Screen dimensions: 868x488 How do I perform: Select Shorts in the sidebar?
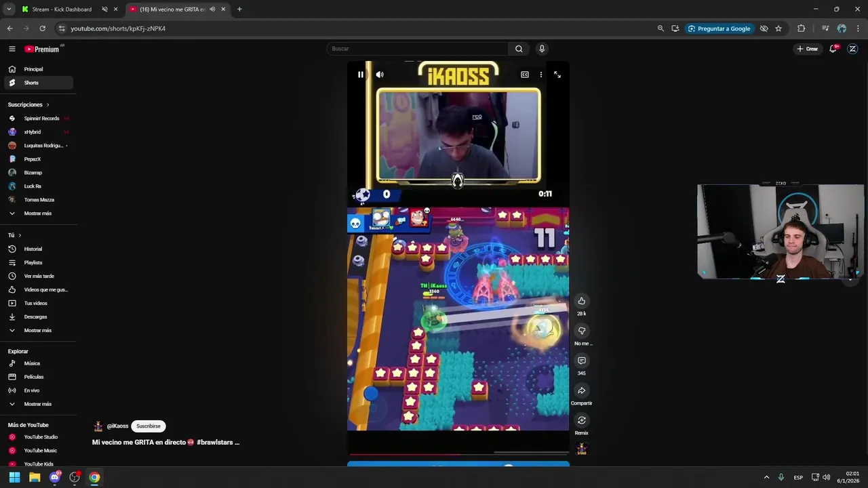38,83
